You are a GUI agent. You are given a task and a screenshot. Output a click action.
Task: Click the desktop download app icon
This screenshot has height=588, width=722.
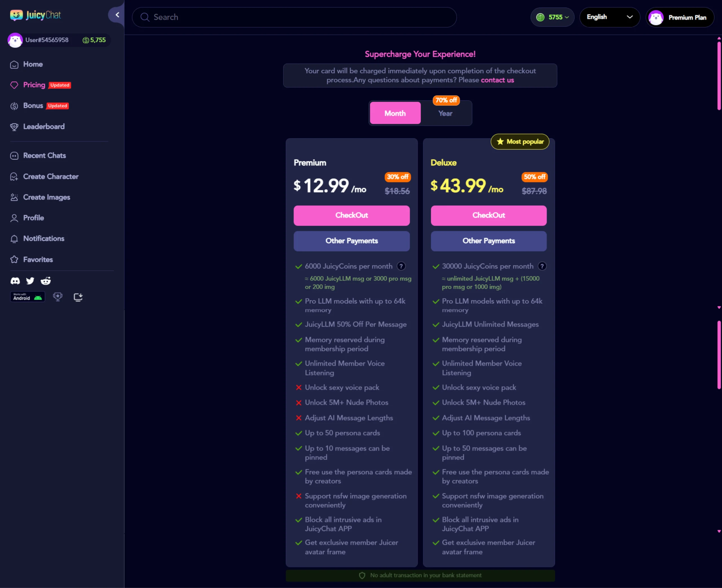[78, 297]
